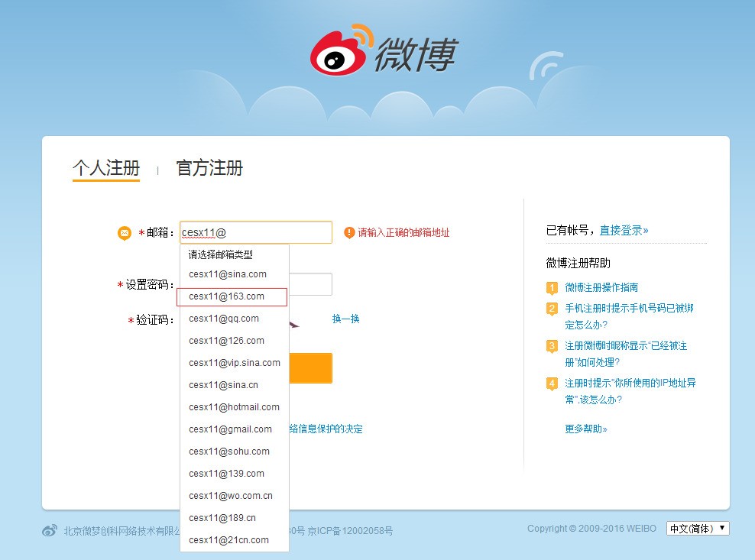The width and height of the screenshot is (755, 560).
Task: Open 你所使用的IP地址异常 help link
Action: [x=630, y=391]
